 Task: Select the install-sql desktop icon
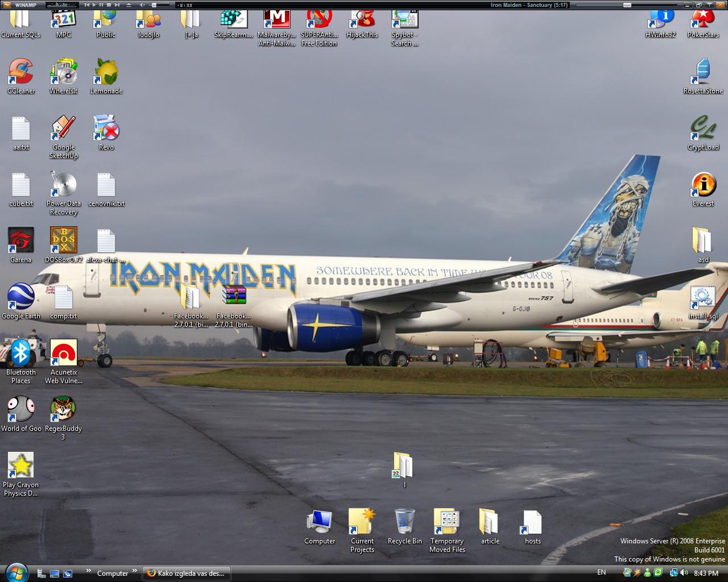pos(704,301)
